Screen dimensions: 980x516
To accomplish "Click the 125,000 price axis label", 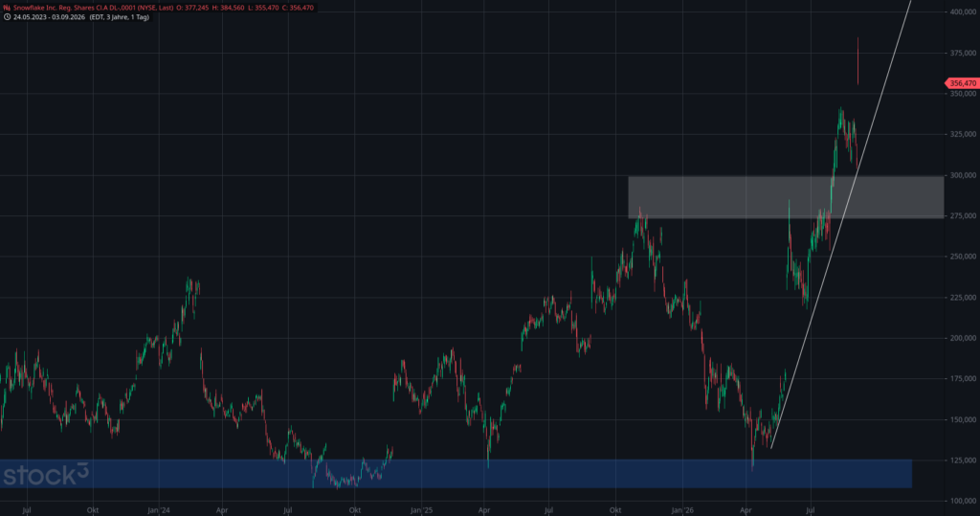I will 963,460.
